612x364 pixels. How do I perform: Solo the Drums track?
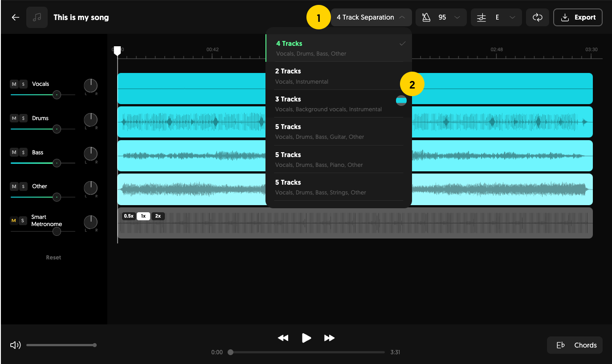tap(23, 118)
